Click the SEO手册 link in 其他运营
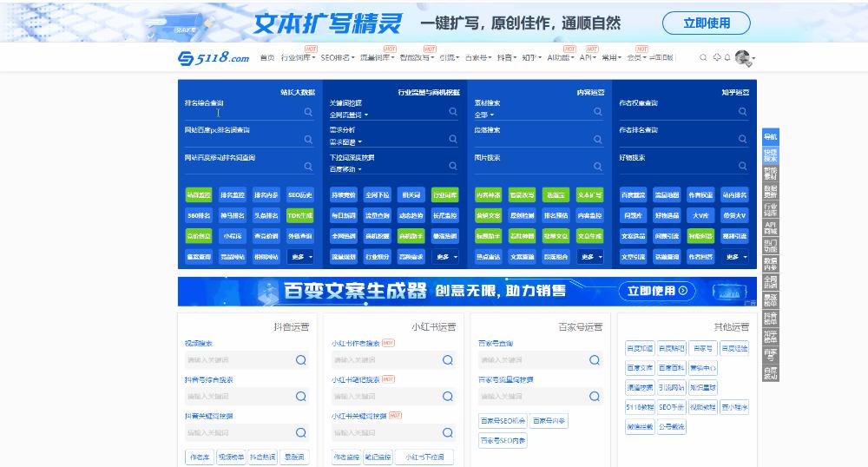Screen dimensions: 868x467 (x=672, y=407)
